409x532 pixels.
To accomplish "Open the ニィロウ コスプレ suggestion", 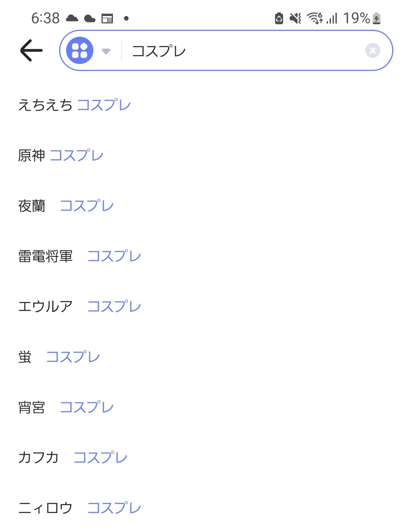I will tap(80, 508).
